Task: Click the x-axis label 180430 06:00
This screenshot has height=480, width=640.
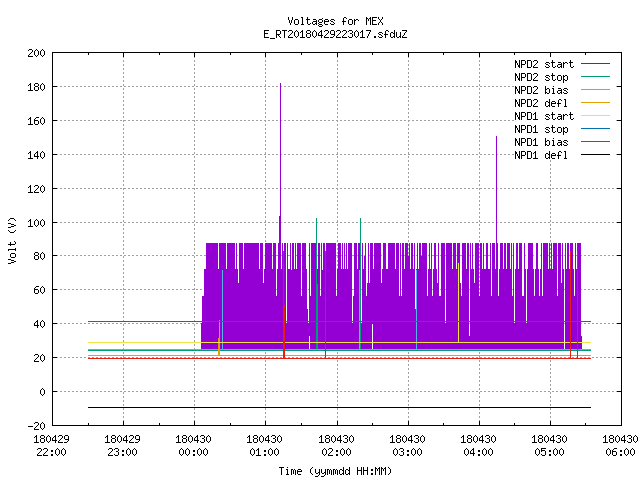Action: (x=620, y=446)
